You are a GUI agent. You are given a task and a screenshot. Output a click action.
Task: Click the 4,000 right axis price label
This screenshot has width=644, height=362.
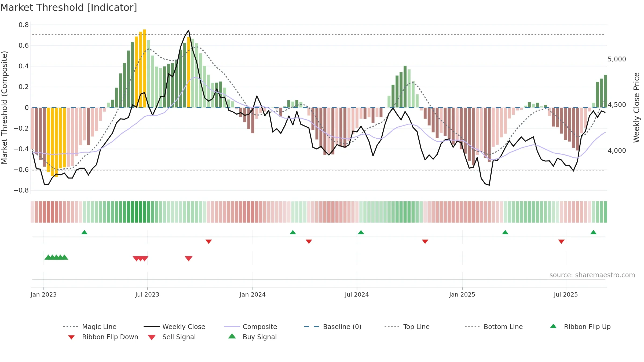tap(617, 151)
